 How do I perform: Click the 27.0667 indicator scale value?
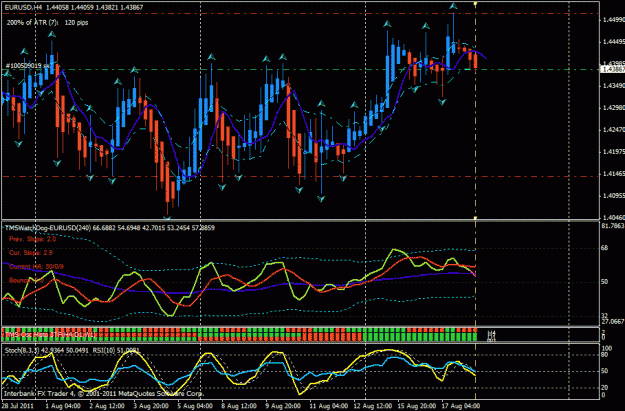pos(613,321)
